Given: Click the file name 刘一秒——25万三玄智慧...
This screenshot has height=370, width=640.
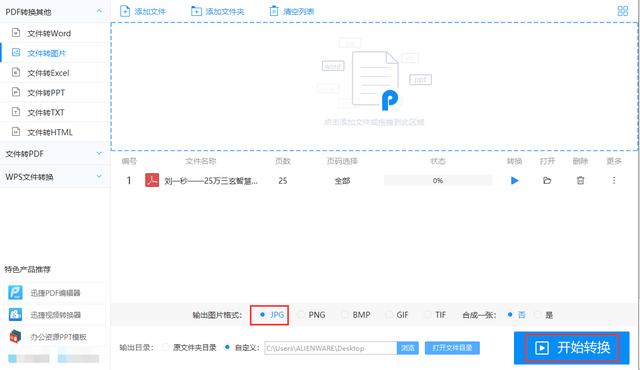Looking at the screenshot, I should tap(211, 181).
